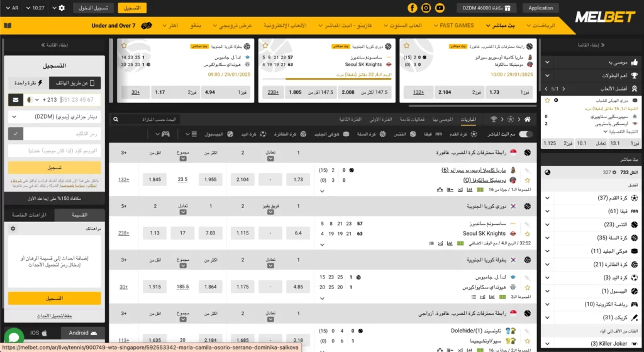
Task: Filter live matches by فيفا FIFA icon
Action: pyautogui.click(x=438, y=134)
